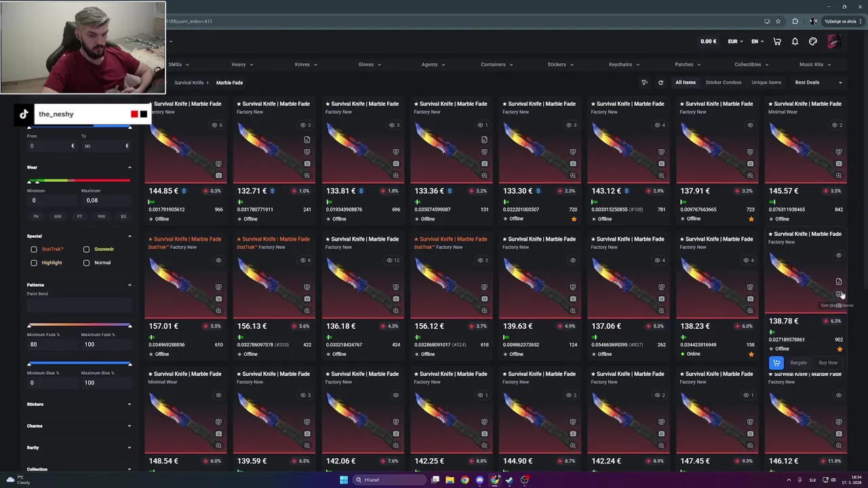Image resolution: width=868 pixels, height=488 pixels.
Task: Toggle the MW wear filter
Action: click(58, 216)
